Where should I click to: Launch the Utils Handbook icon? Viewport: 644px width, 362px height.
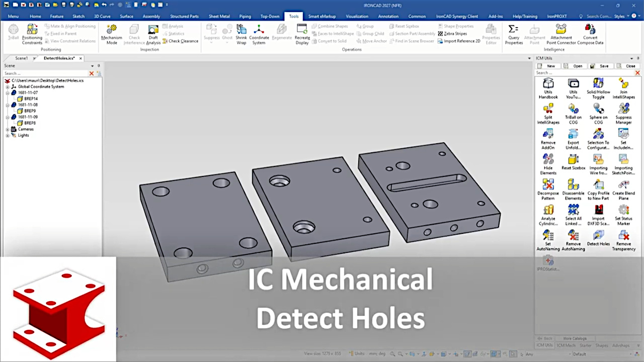pyautogui.click(x=548, y=88)
